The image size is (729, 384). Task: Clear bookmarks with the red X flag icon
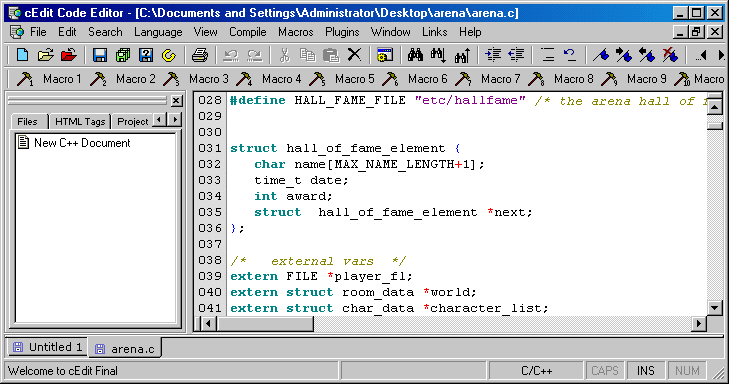[670, 55]
